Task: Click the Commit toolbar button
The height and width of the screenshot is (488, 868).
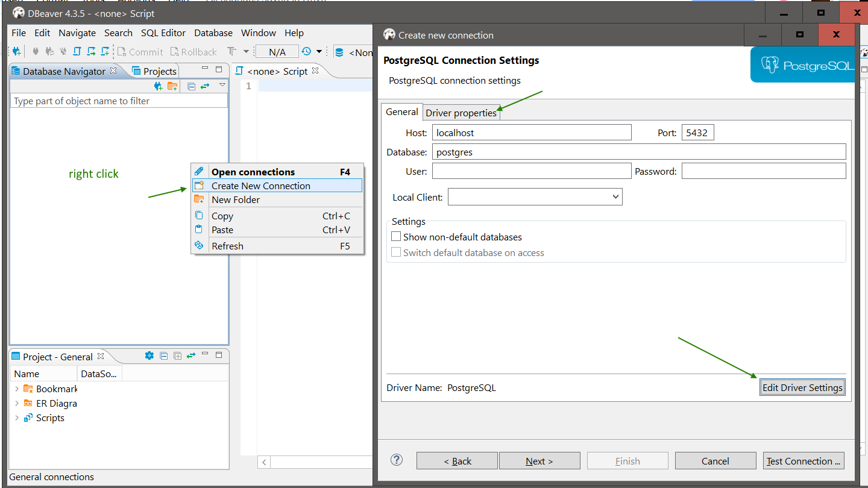Action: pos(140,52)
